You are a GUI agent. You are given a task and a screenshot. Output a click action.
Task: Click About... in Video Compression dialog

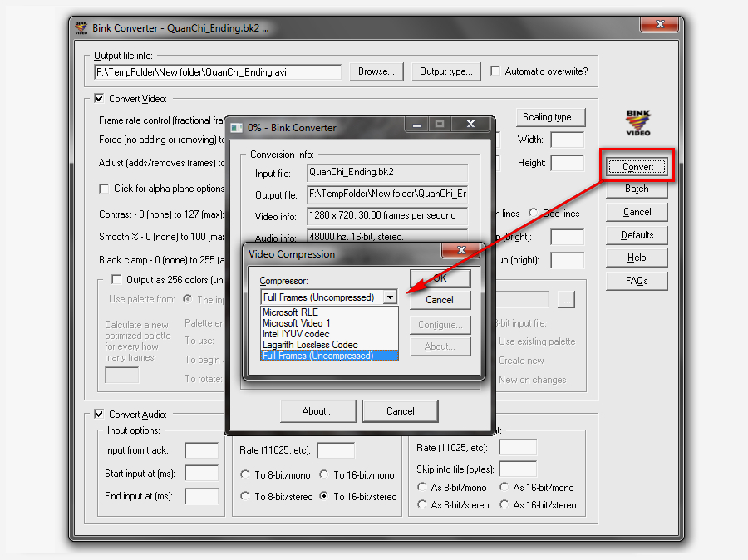440,346
